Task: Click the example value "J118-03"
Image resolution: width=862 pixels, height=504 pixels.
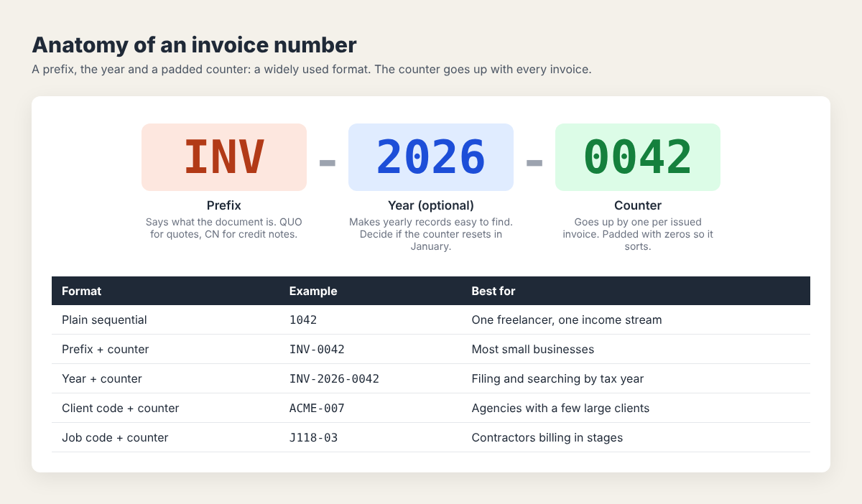Action: click(313, 437)
